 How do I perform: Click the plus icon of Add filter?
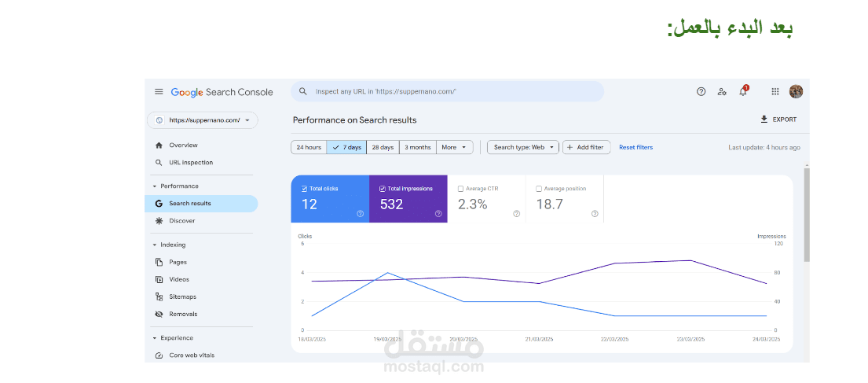pos(570,147)
